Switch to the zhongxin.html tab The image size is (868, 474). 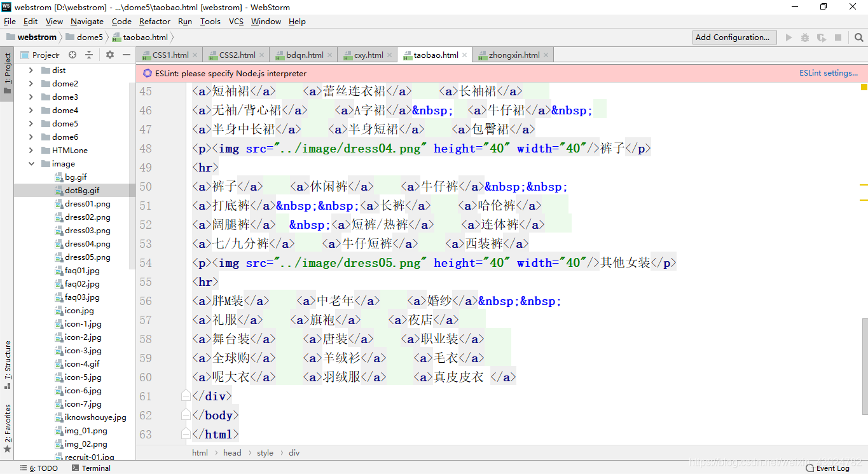514,55
